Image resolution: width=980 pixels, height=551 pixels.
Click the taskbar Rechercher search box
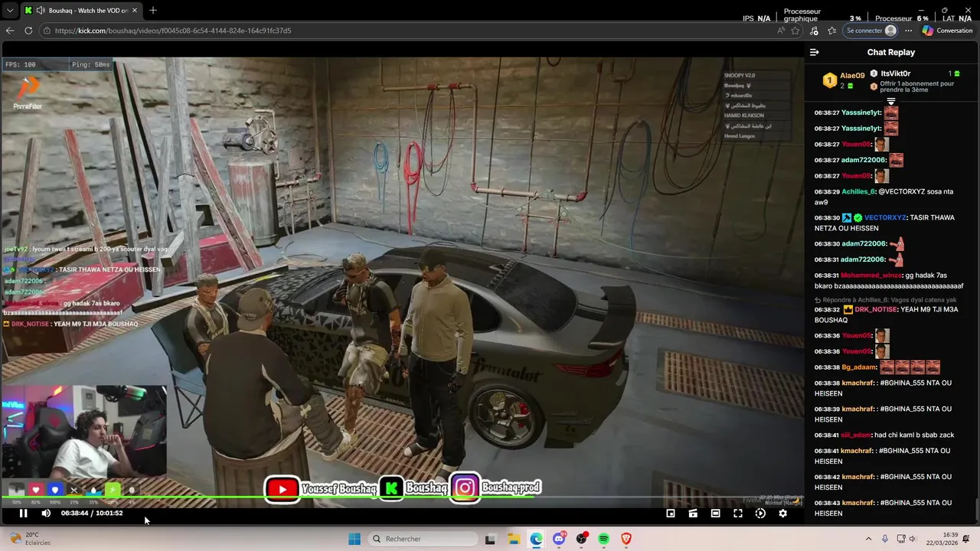[421, 539]
